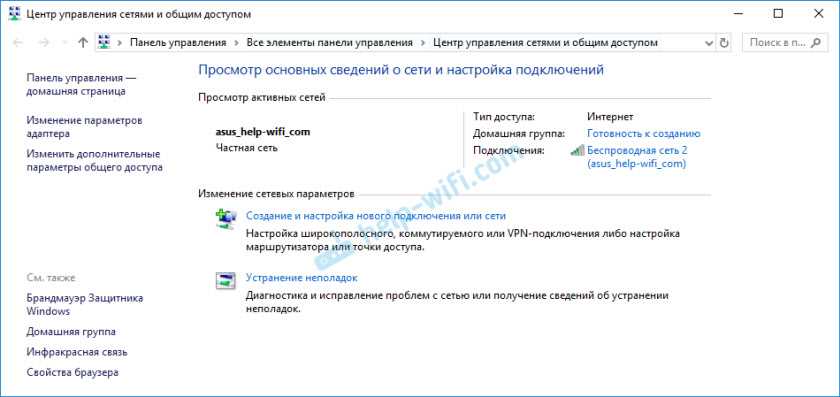This screenshot has width=840, height=397.
Task: Open 'Свойства браузера' link
Action: [x=72, y=372]
